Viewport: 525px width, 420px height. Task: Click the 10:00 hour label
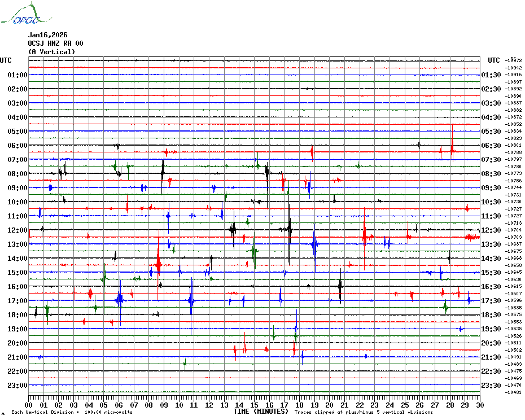point(17,202)
